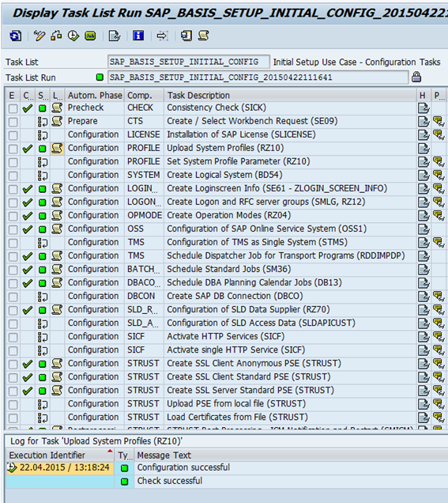The width and height of the screenshot is (448, 503).
Task: Open parameters icon for Configuration of TMS as Single System
Action: pyautogui.click(x=439, y=243)
